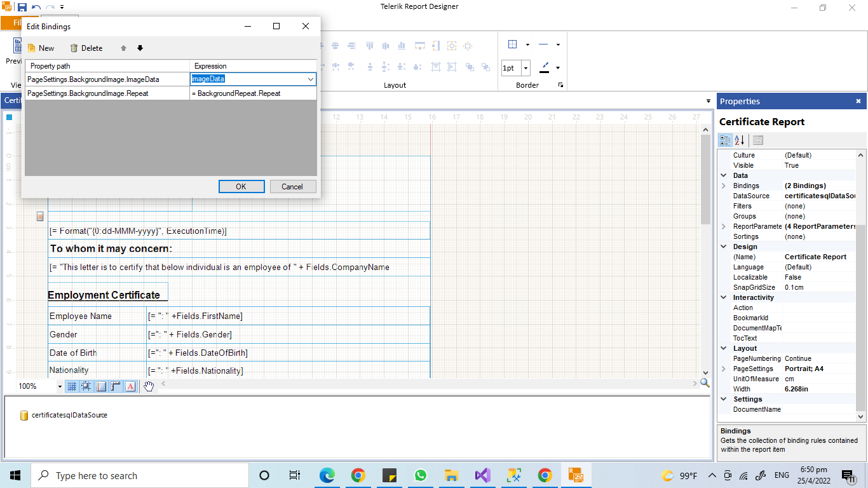Click the Redo arrow in the quick access bar

click(50, 7)
